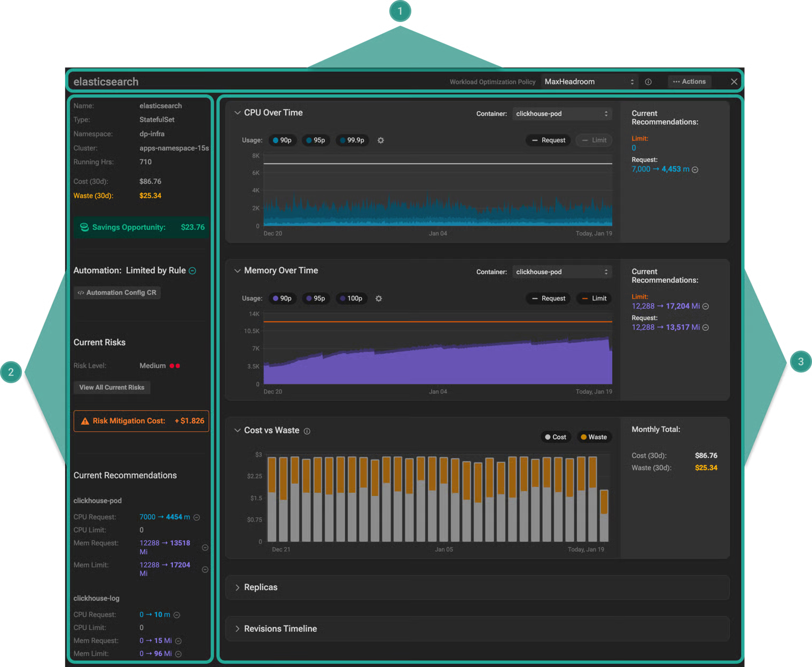Click the CPU chart Request recommendation icon
This screenshot has width=812, height=667.
pyautogui.click(x=695, y=169)
